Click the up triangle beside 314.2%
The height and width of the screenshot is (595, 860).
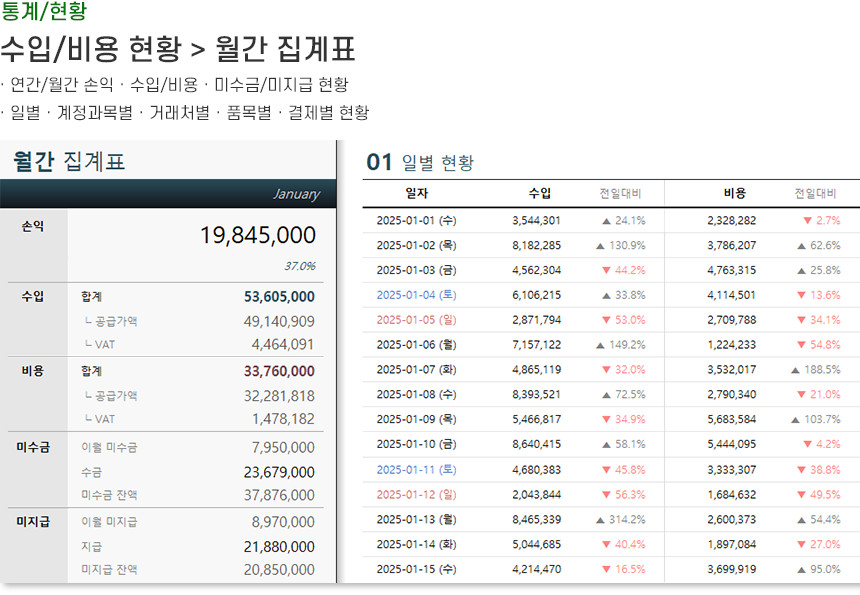click(600, 519)
